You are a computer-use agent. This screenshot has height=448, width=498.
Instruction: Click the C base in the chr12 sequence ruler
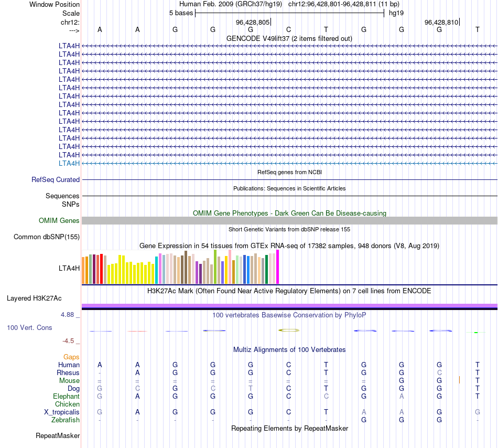(288, 29)
